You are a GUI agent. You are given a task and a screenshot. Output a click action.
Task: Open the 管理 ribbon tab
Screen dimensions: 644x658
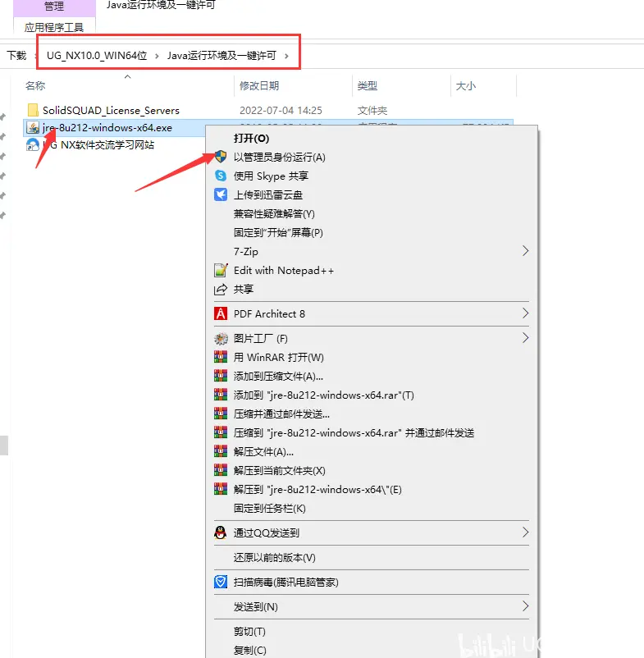[x=54, y=7]
